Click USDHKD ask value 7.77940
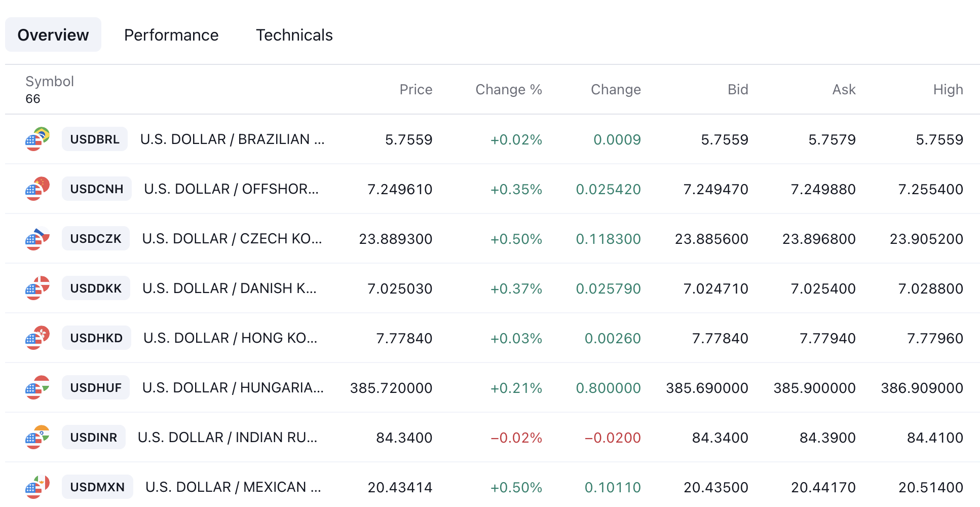 pyautogui.click(x=827, y=338)
